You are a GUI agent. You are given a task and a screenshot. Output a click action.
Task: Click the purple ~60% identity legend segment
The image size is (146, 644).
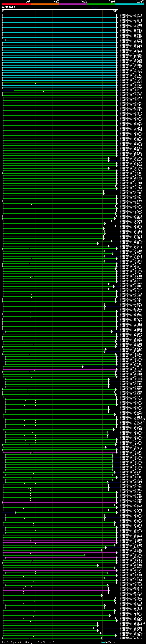[73, 4]
